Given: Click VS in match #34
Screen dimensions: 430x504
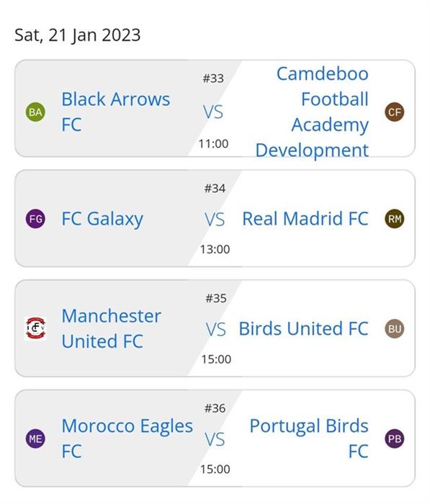Looking at the screenshot, I should 215,220.
